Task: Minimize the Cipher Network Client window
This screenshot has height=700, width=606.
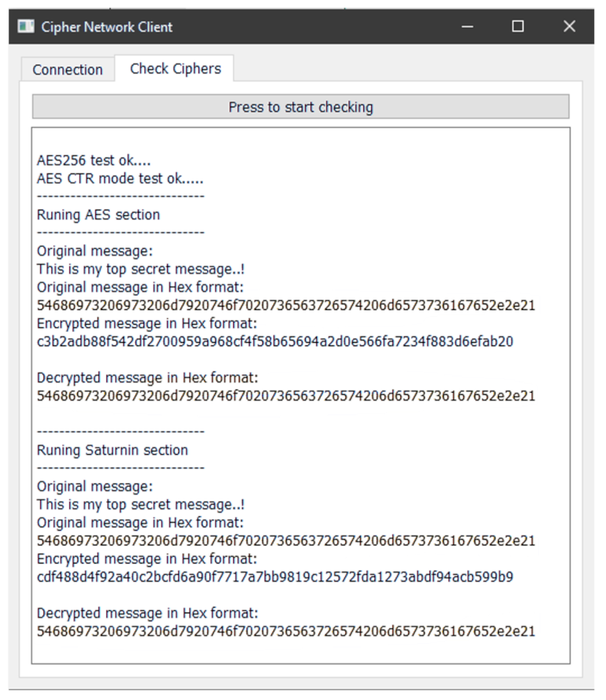Action: tap(468, 27)
